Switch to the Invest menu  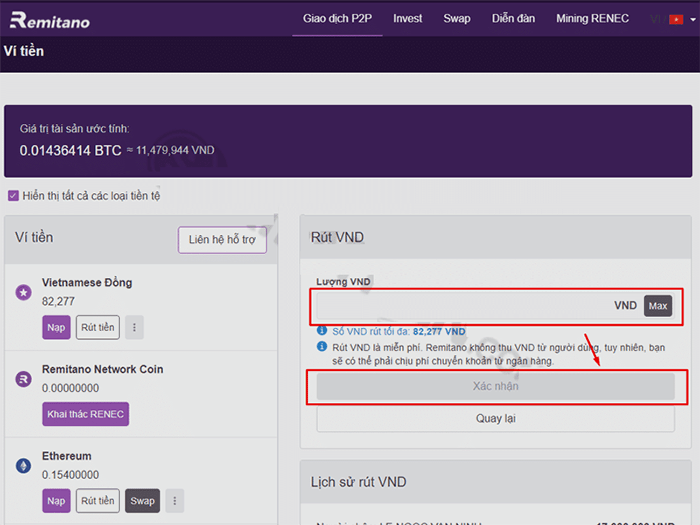(408, 19)
